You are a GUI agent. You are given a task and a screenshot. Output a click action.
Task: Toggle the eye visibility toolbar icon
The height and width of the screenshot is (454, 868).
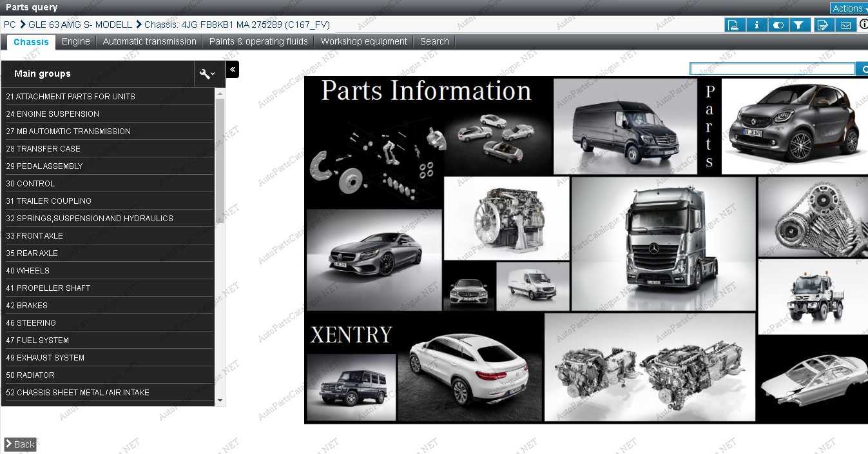tap(778, 24)
